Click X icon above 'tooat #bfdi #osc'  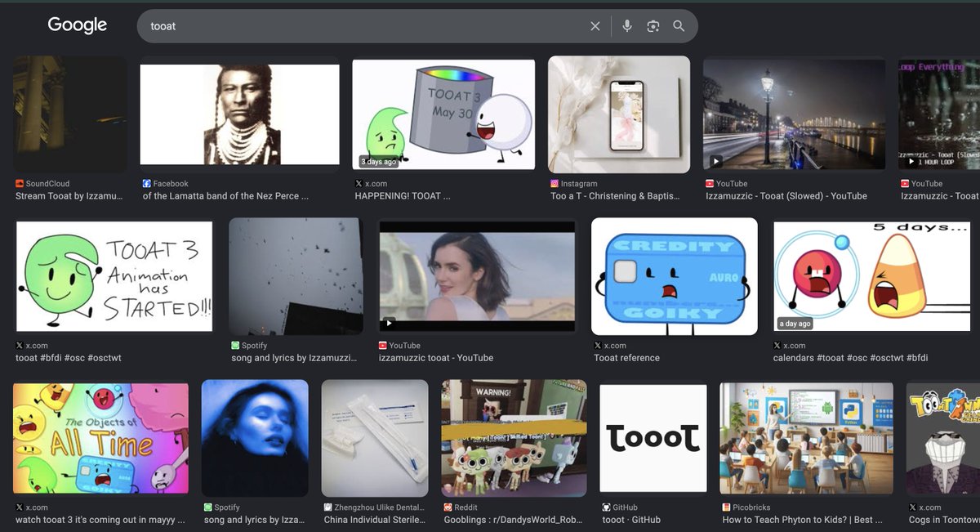click(x=20, y=346)
